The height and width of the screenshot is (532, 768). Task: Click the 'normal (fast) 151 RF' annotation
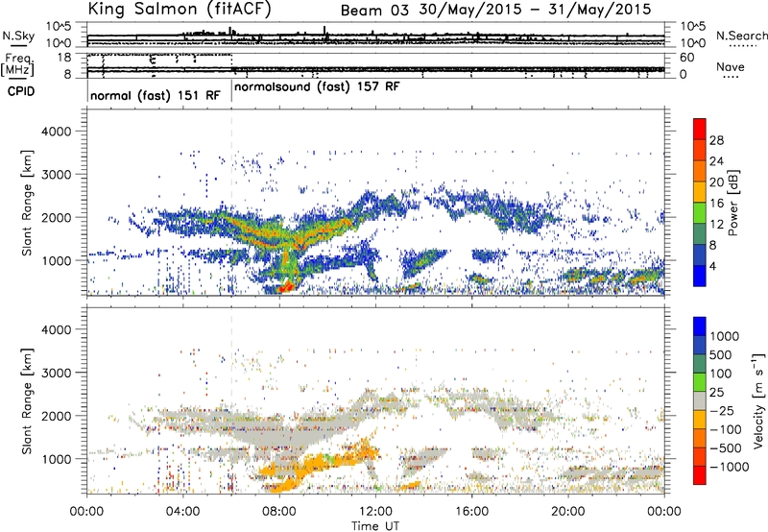(156, 95)
